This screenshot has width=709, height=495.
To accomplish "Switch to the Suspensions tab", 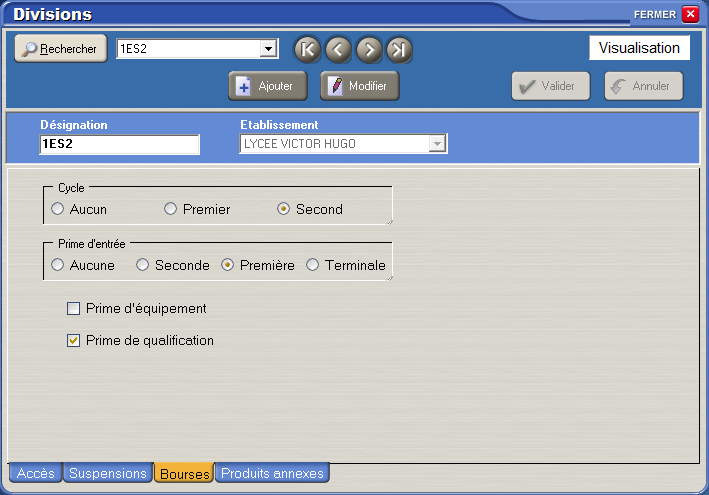I will tap(108, 473).
